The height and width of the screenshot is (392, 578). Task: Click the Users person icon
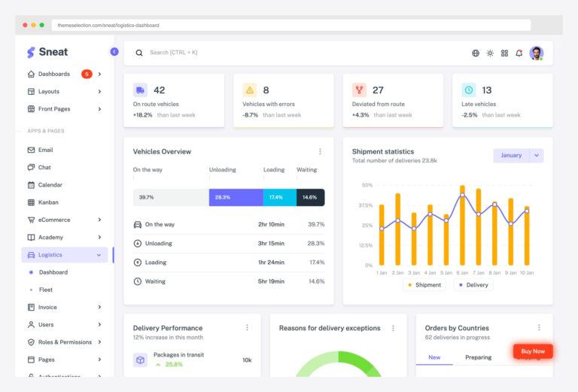click(31, 324)
